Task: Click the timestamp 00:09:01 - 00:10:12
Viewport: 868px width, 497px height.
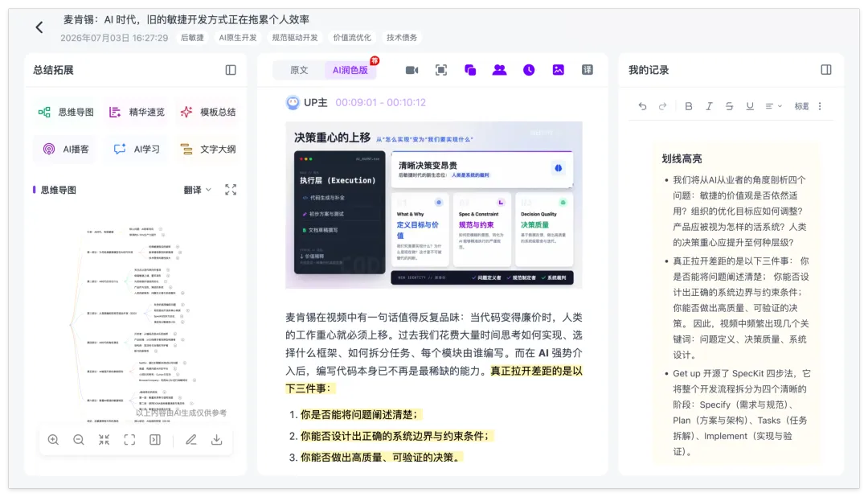Action: (x=380, y=102)
